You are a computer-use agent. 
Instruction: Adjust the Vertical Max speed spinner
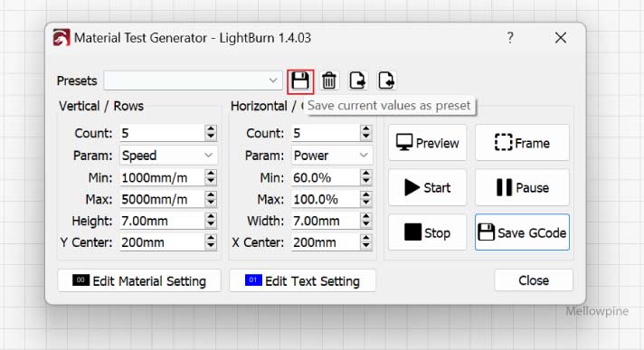(x=211, y=199)
